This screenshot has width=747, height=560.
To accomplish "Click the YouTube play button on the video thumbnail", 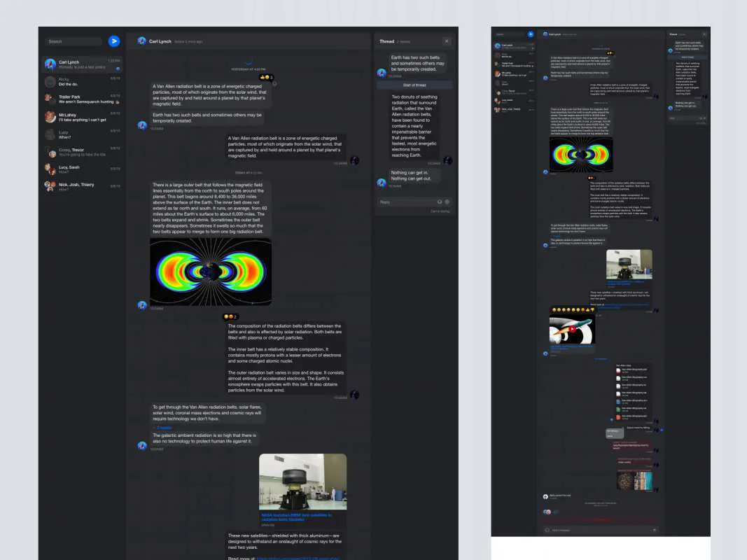I will coord(572,329).
